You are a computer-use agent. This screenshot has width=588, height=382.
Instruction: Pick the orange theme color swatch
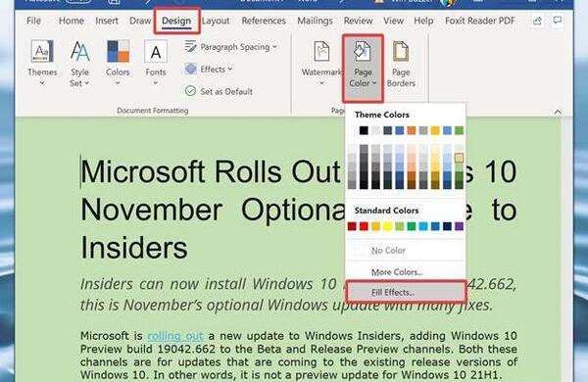[x=412, y=130]
